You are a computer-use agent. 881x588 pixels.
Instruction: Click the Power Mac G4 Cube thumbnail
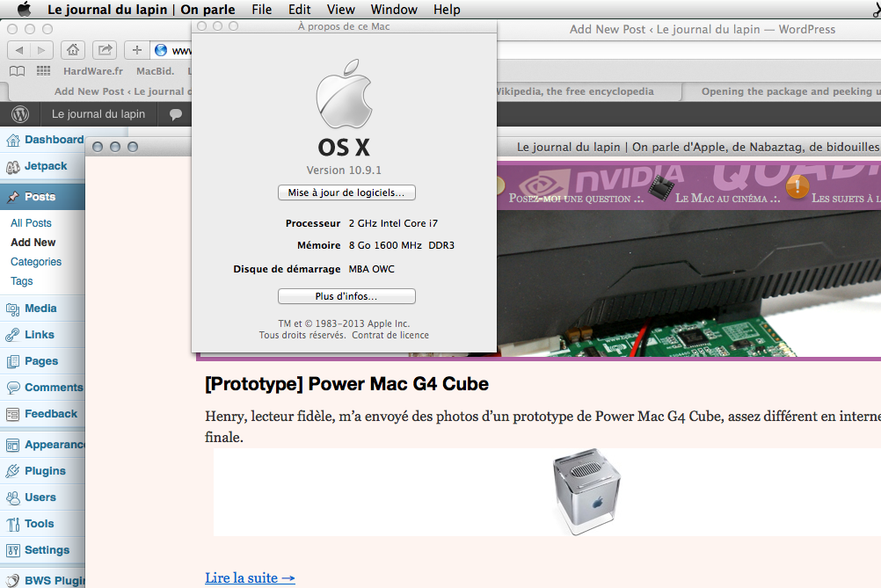point(586,491)
